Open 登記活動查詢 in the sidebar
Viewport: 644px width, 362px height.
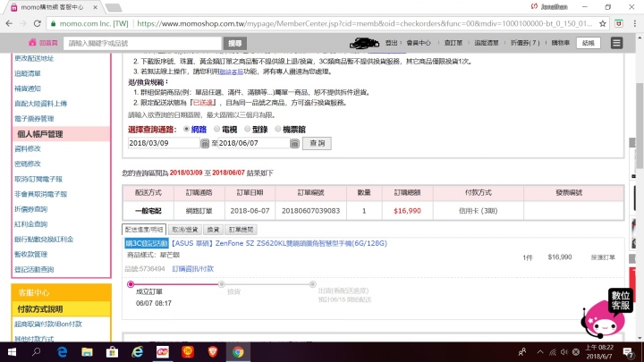tap(34, 269)
